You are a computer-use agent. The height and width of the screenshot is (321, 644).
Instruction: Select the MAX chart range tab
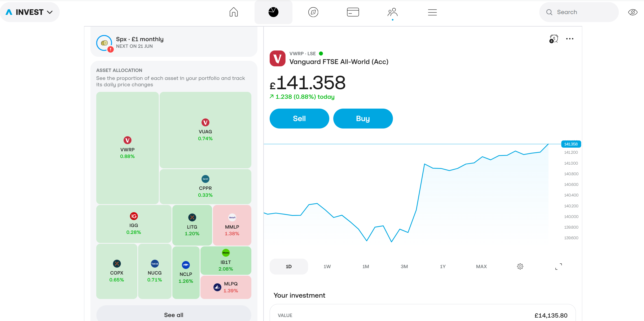[481, 266]
